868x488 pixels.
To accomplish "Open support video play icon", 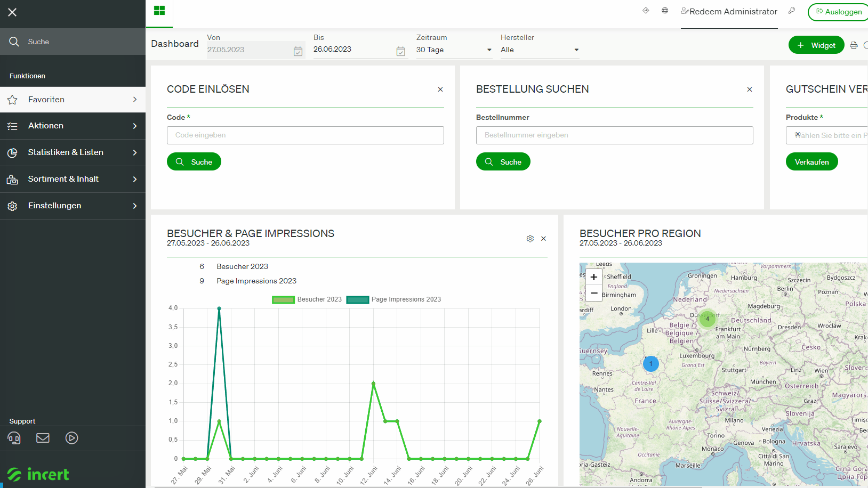I will point(71,438).
